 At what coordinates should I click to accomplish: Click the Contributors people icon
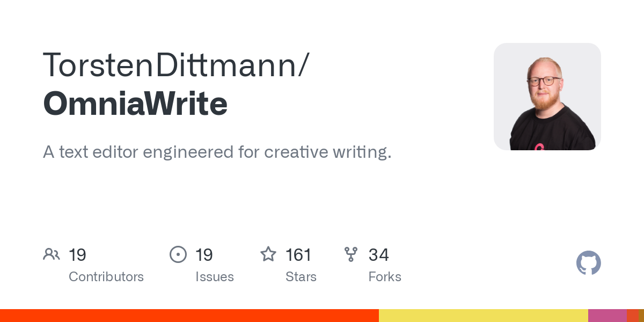point(52,254)
